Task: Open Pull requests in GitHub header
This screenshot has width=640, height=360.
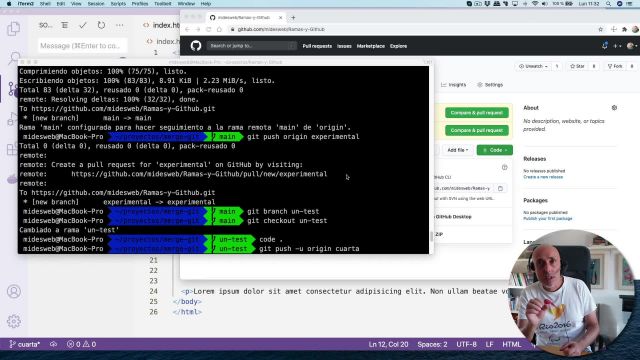Action: coord(317,46)
